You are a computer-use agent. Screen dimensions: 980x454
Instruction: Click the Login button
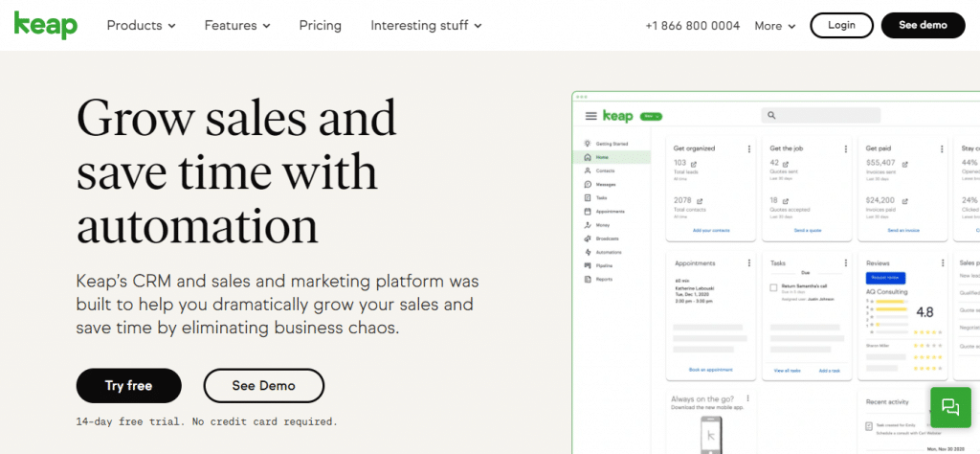(x=842, y=26)
